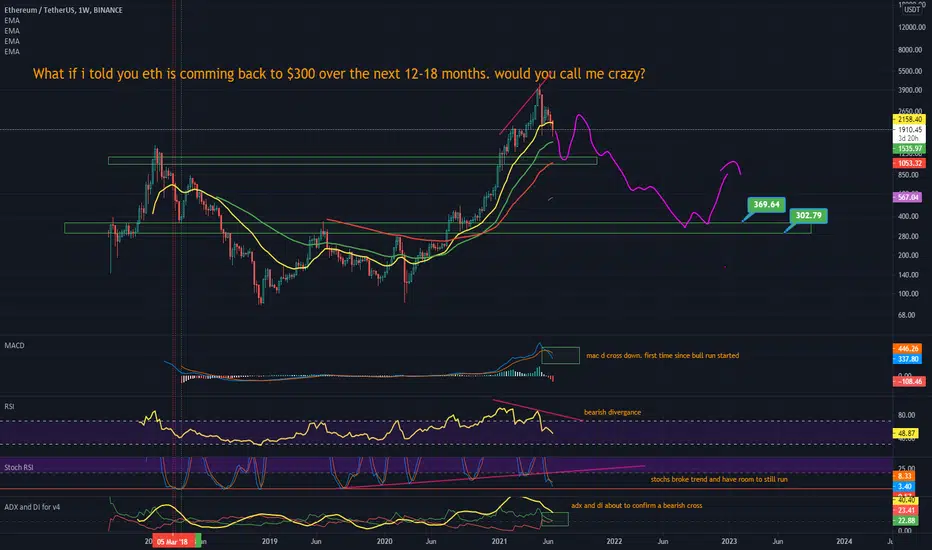The image size is (932, 550).
Task: Click the MACD pane label
Action: point(14,345)
